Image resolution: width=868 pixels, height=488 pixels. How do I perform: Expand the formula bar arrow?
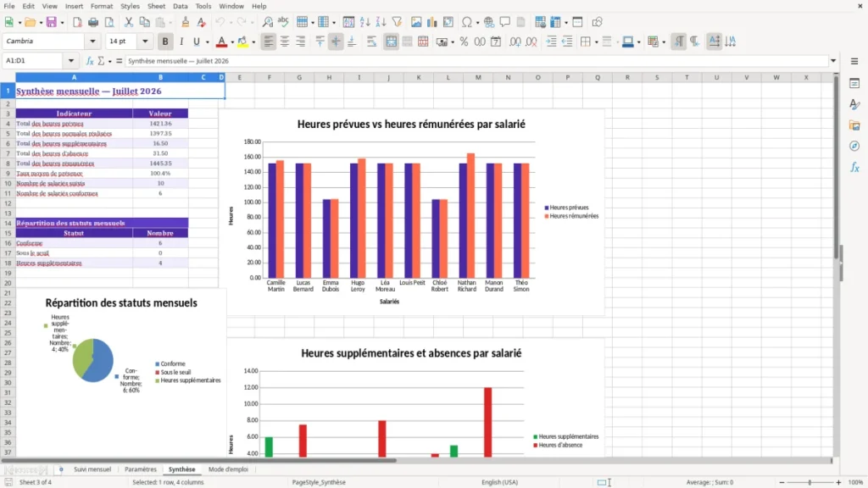pyautogui.click(x=833, y=61)
